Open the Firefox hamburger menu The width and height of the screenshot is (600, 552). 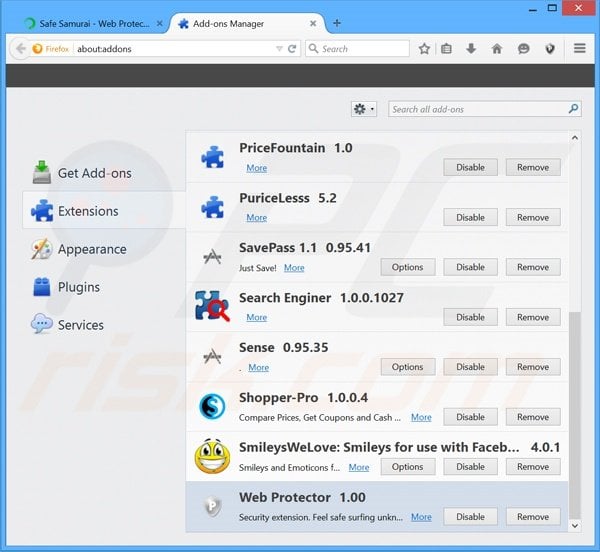pyautogui.click(x=580, y=48)
